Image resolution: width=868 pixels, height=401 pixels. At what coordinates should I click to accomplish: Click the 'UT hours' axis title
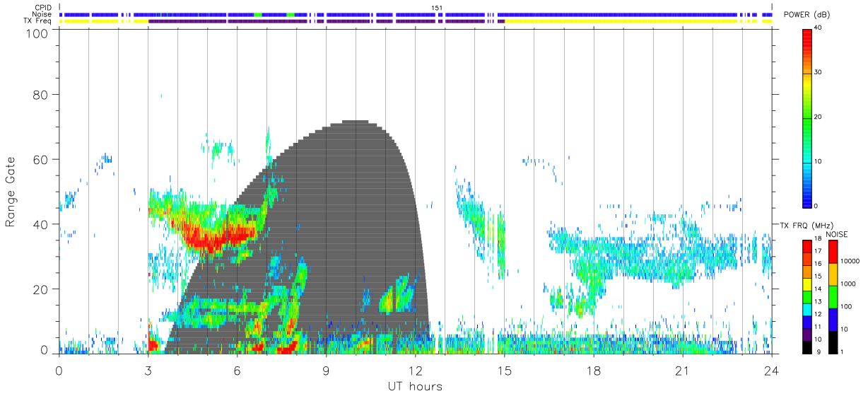tap(415, 386)
